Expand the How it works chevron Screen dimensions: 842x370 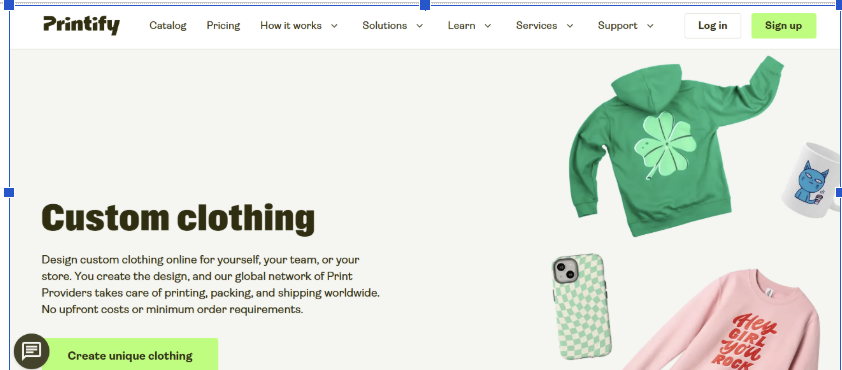coord(334,26)
